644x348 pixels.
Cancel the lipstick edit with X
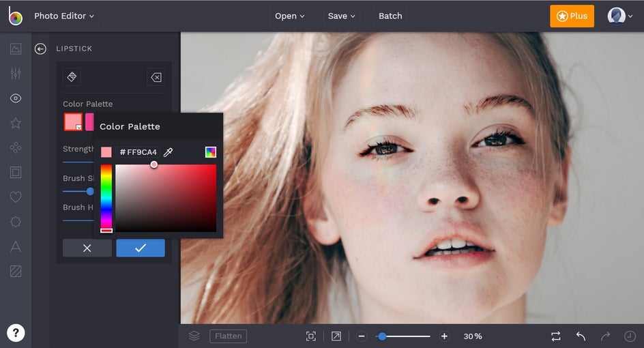point(87,248)
